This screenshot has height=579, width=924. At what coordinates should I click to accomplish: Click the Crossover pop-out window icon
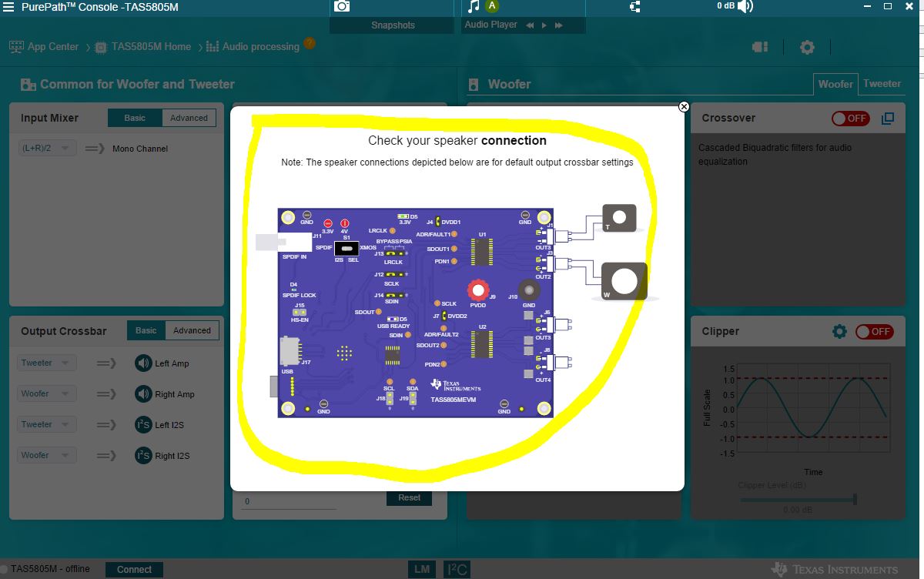click(888, 119)
